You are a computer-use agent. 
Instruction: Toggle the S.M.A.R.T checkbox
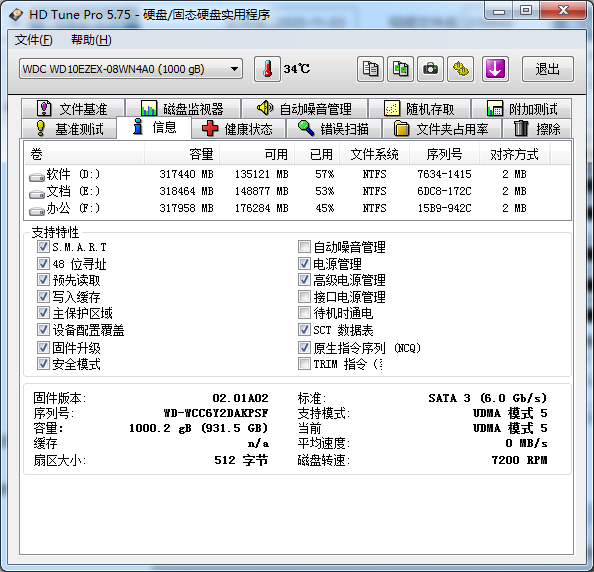43,247
